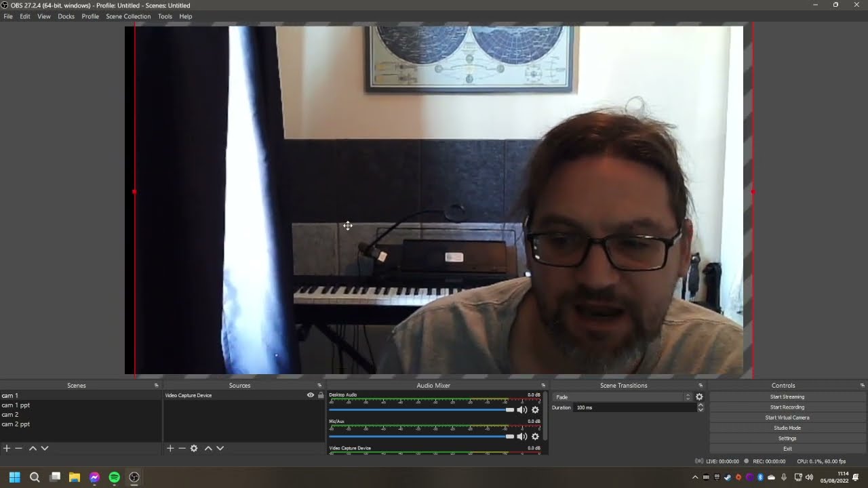This screenshot has height=488, width=868.
Task: Add a new scene with the plus icon
Action: (x=7, y=448)
